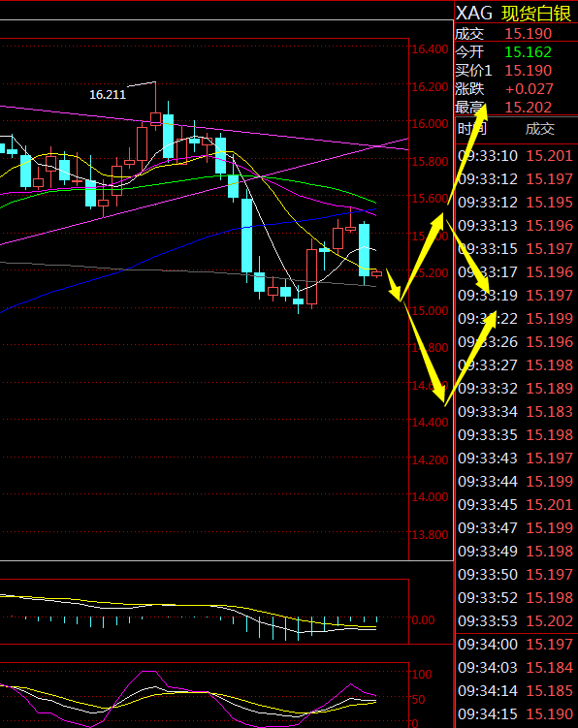The image size is (578, 728).
Task: Click the tall cyan candle near 15.400
Action: pyautogui.click(x=246, y=236)
